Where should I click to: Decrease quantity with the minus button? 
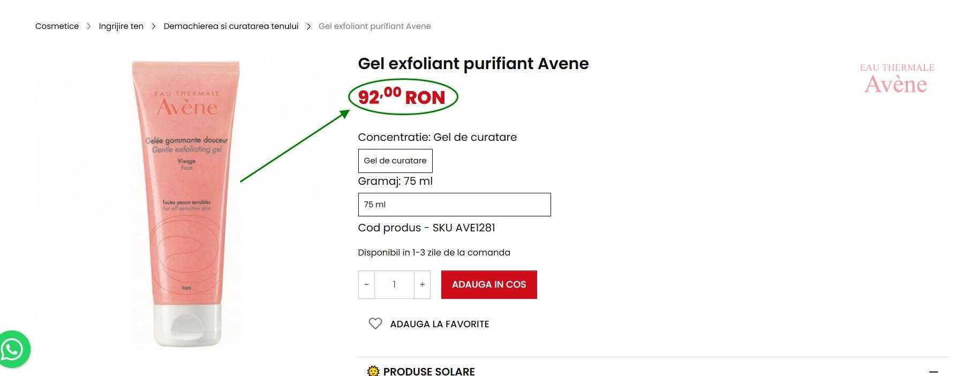pyautogui.click(x=366, y=284)
